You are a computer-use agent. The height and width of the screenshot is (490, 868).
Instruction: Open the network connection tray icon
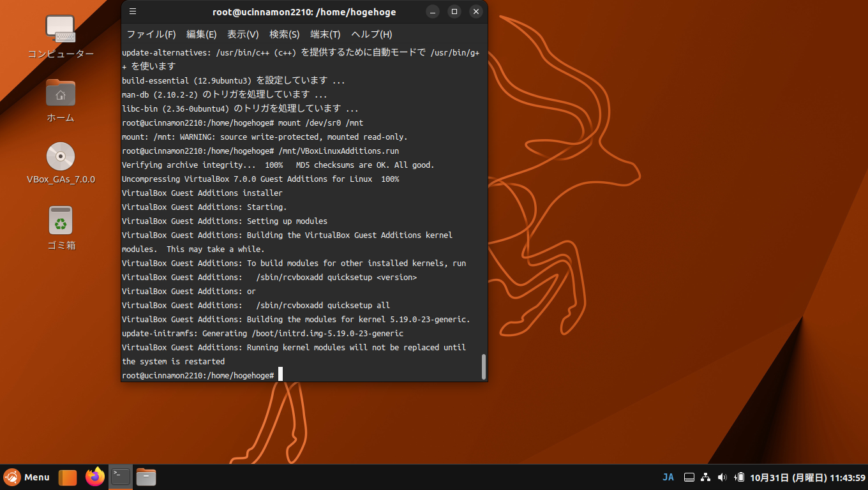click(706, 477)
